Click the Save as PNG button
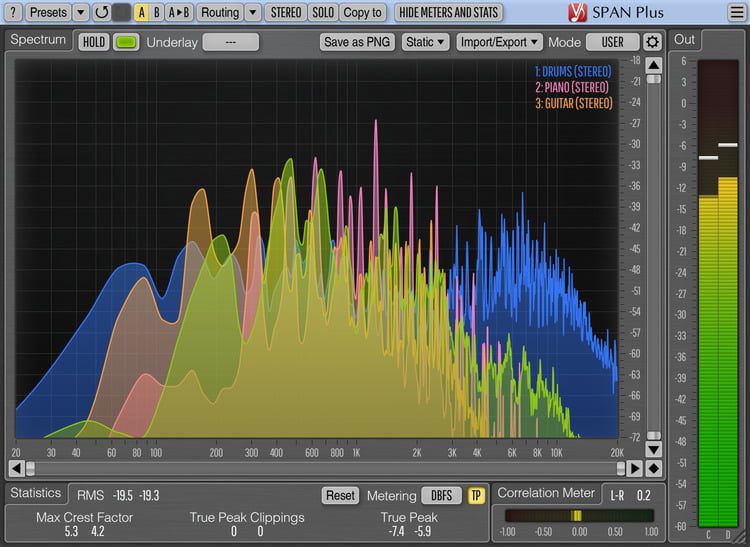Screen dimensions: 750x547 tap(357, 42)
